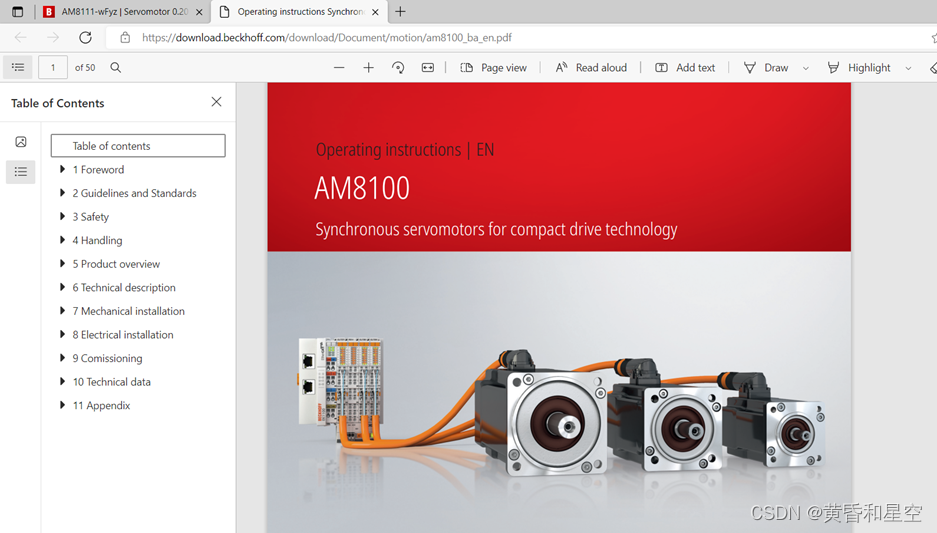Jump to '6 Technical description' chapter
Screen dimensions: 937x533
124,287
